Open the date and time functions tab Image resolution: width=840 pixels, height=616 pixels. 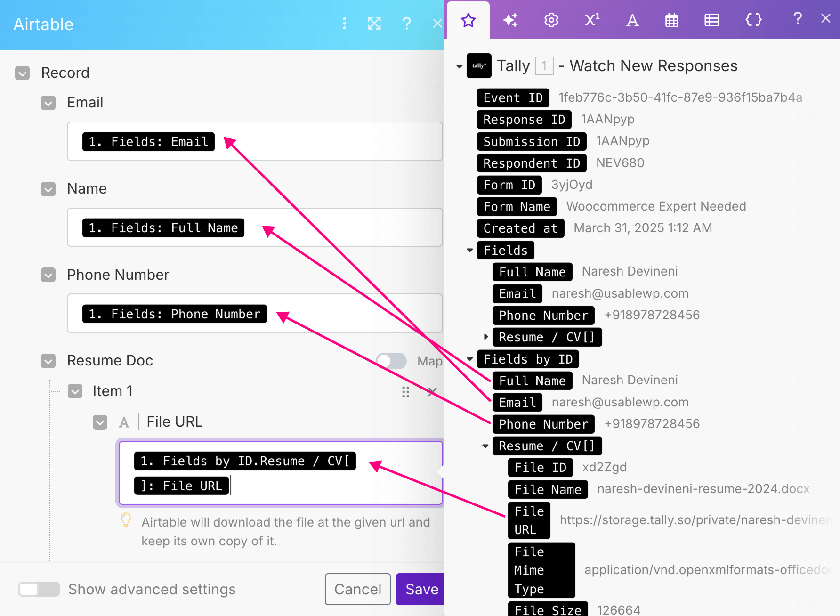(672, 20)
